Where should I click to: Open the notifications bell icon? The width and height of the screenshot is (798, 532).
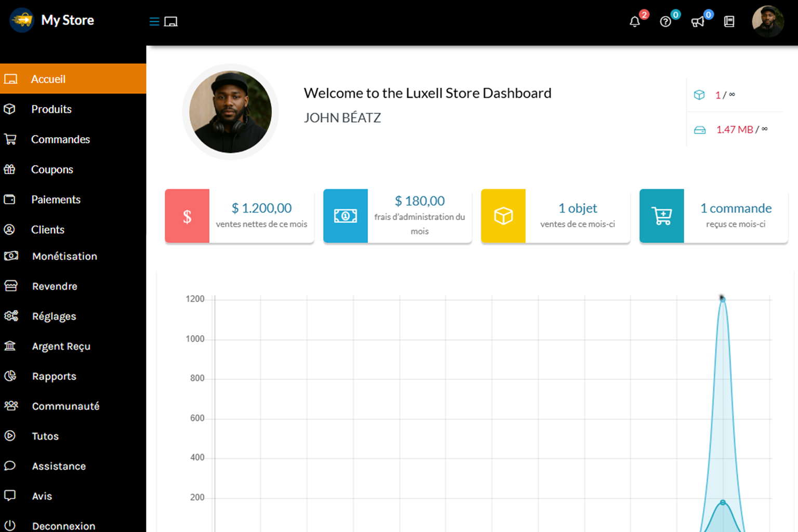(x=634, y=22)
